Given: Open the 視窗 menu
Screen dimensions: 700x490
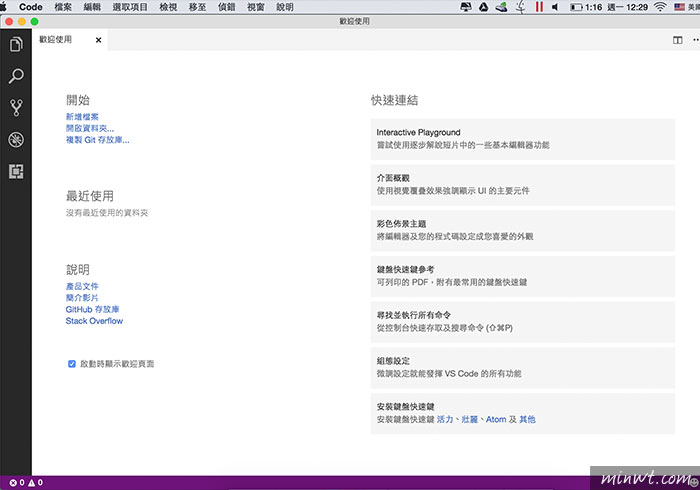Looking at the screenshot, I should pyautogui.click(x=256, y=7).
